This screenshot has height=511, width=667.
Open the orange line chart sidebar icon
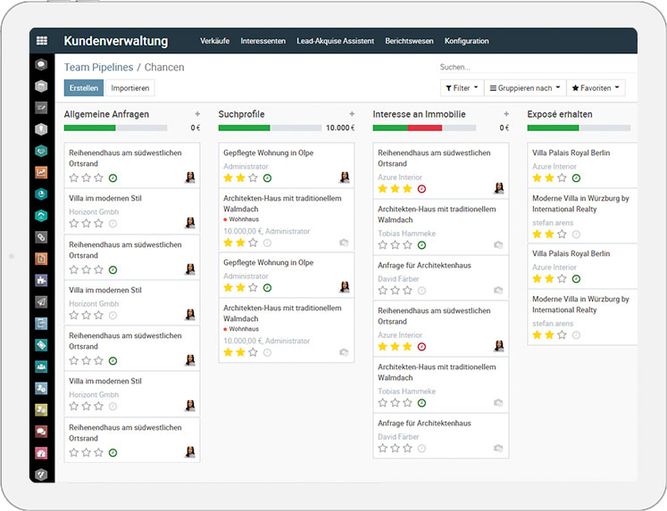tap(41, 172)
